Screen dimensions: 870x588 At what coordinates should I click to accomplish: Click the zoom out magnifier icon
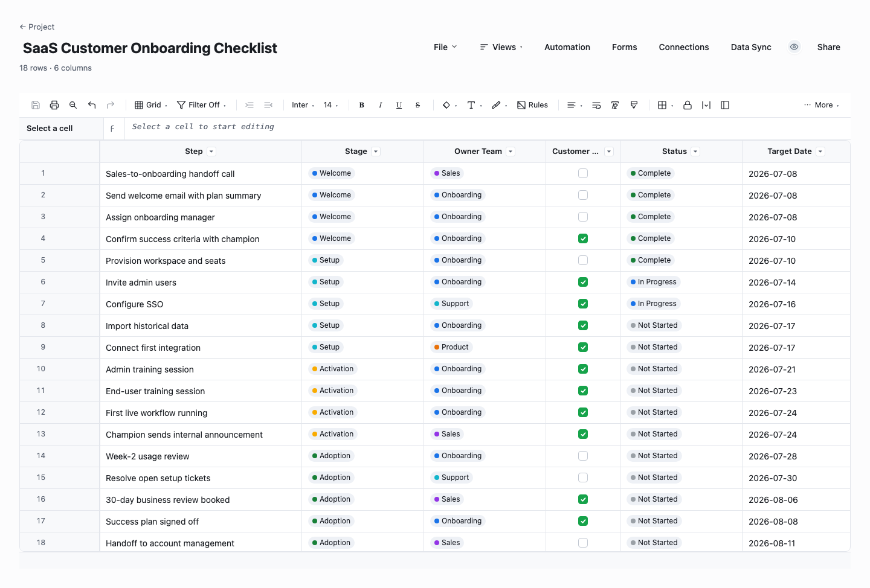pos(73,105)
